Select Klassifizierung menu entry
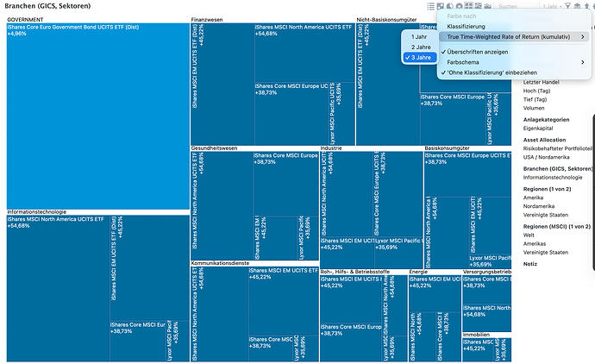Screen dimensions: 595x364 coord(467,27)
